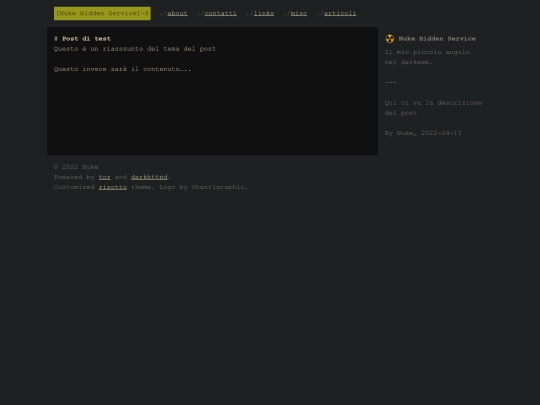Viewport: 540px width, 405px height.
Task: Click the "Il mio piccolo angolo nel darkweb." text
Action: (427, 57)
